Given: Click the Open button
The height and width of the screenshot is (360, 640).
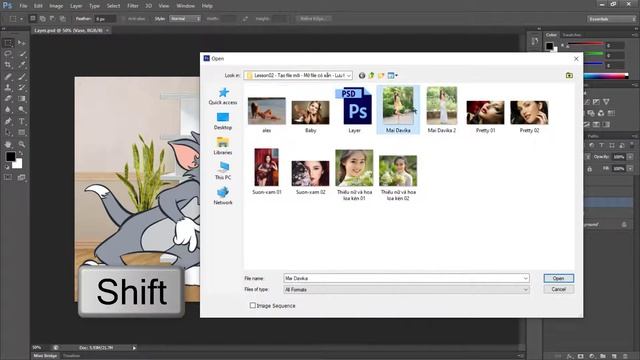Looking at the screenshot, I should click(x=558, y=278).
